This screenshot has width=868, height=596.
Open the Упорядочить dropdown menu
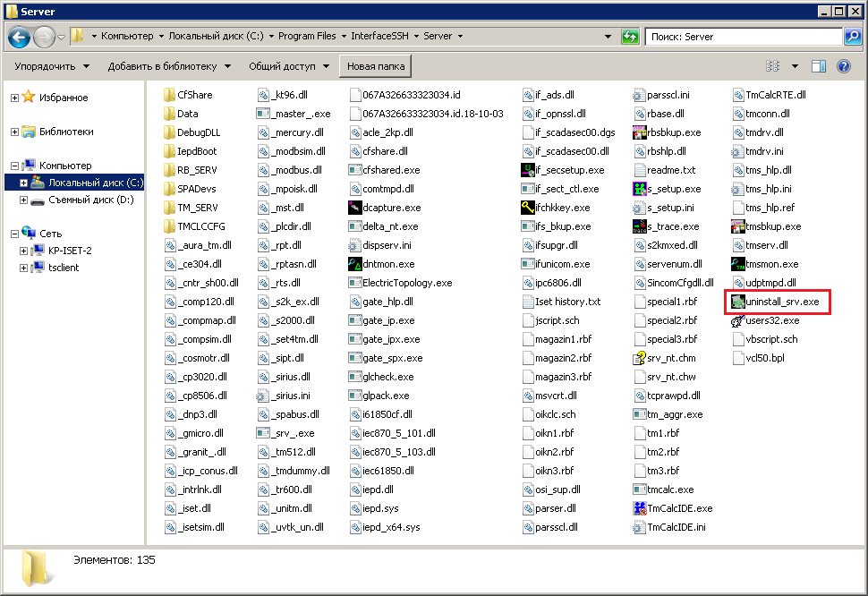pyautogui.click(x=52, y=66)
